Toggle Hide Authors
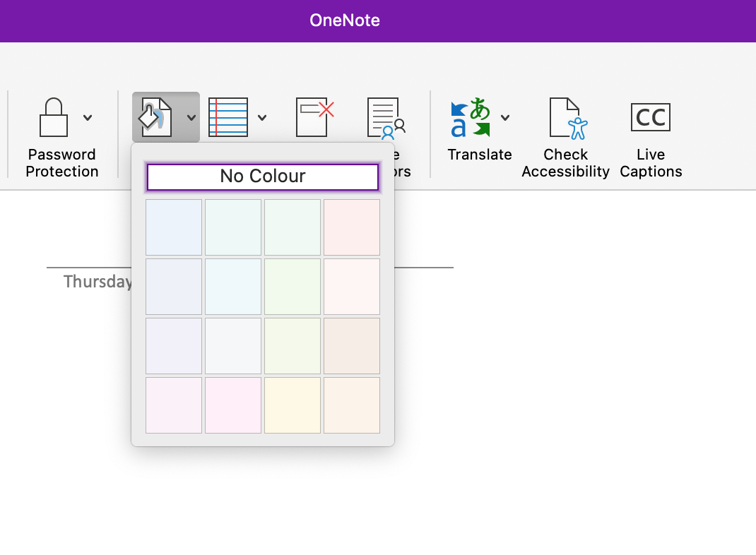The width and height of the screenshot is (756, 555). [x=384, y=118]
